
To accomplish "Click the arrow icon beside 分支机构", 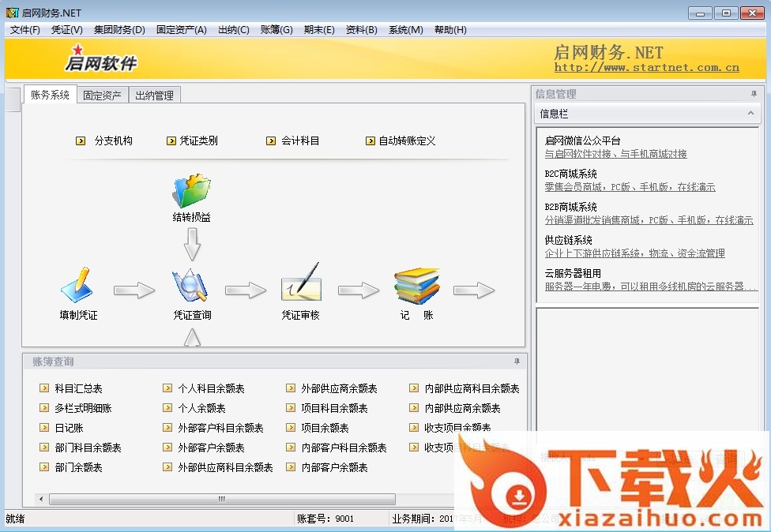I will [80, 141].
